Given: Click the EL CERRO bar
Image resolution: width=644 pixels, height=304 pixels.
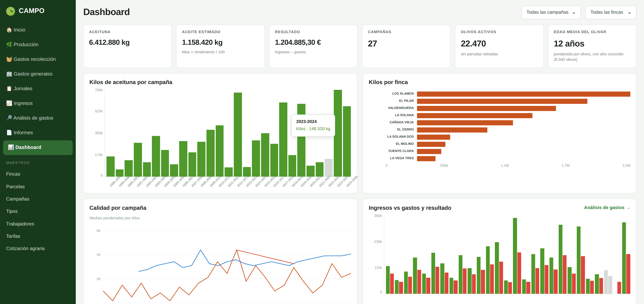Looking at the screenshot, I should point(452,130).
